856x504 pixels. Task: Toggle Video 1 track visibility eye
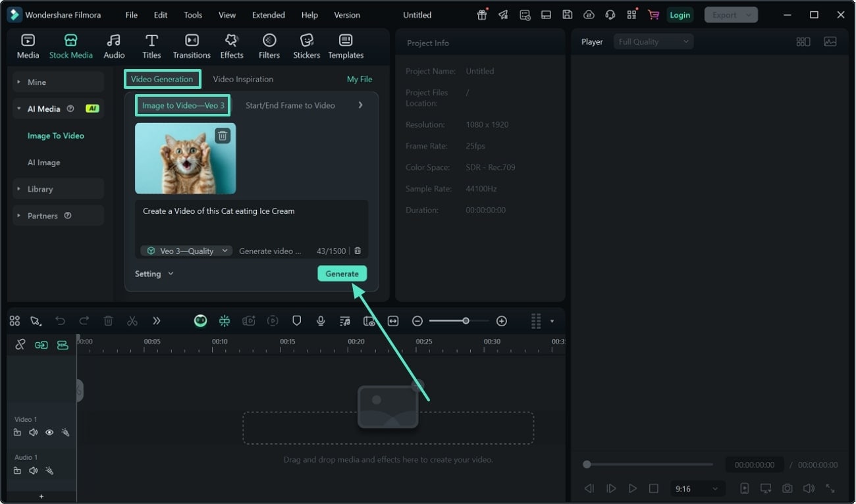[49, 432]
